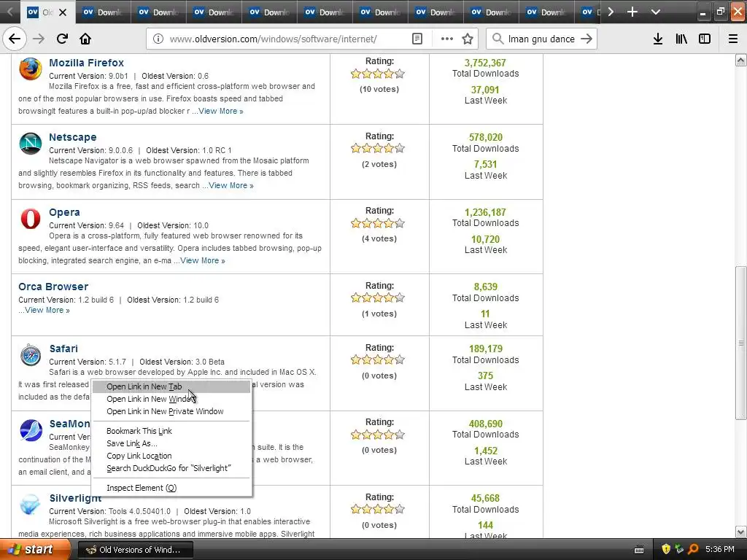747x560 pixels.
Task: Select Copy Link Location
Action: tap(171, 456)
